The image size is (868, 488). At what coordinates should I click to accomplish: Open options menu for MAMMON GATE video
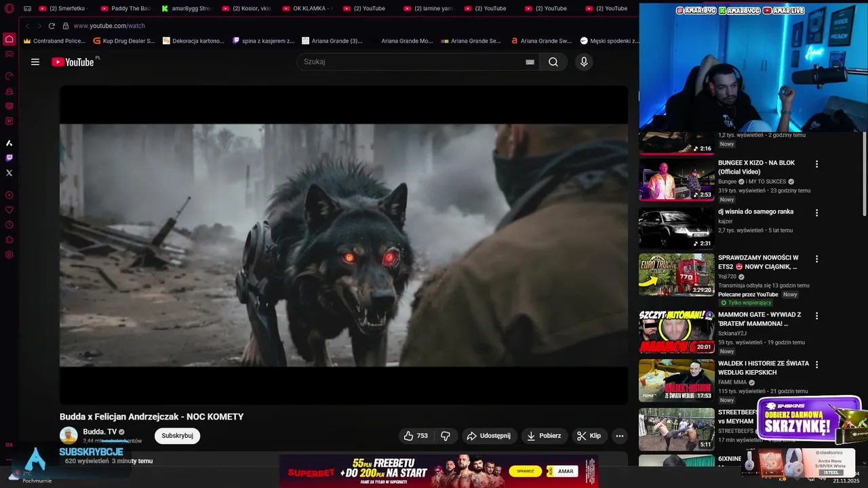tap(816, 316)
